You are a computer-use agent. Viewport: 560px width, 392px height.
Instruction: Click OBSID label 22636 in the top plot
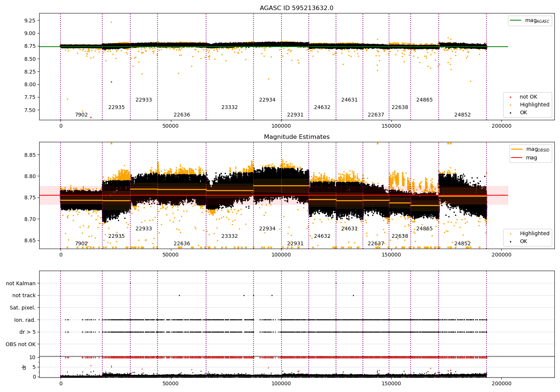point(182,115)
